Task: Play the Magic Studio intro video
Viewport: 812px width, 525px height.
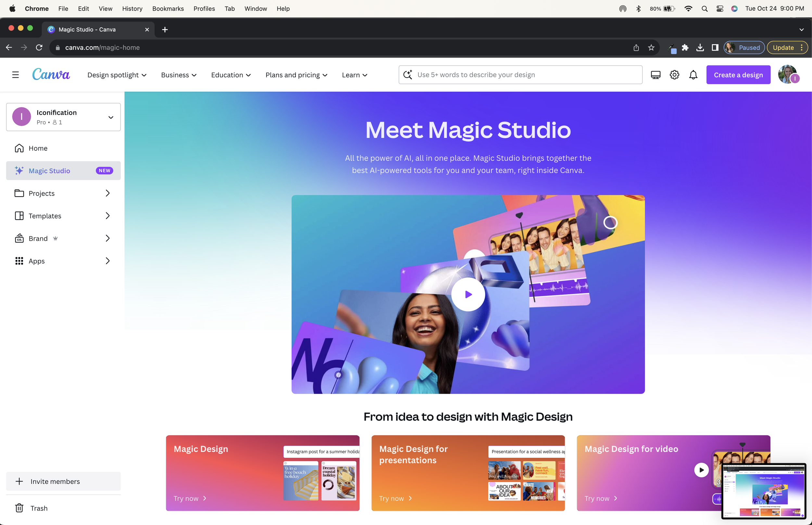Action: pos(468,294)
